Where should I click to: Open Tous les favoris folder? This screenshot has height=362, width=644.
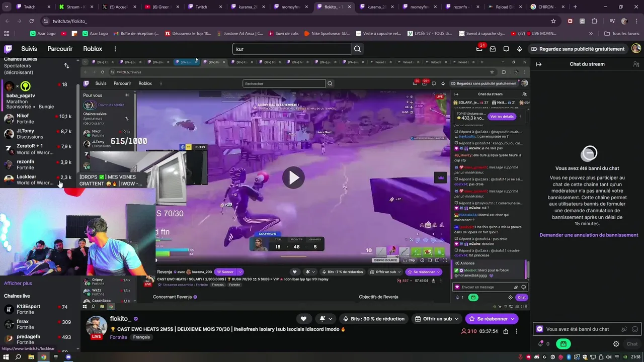pyautogui.click(x=621, y=33)
